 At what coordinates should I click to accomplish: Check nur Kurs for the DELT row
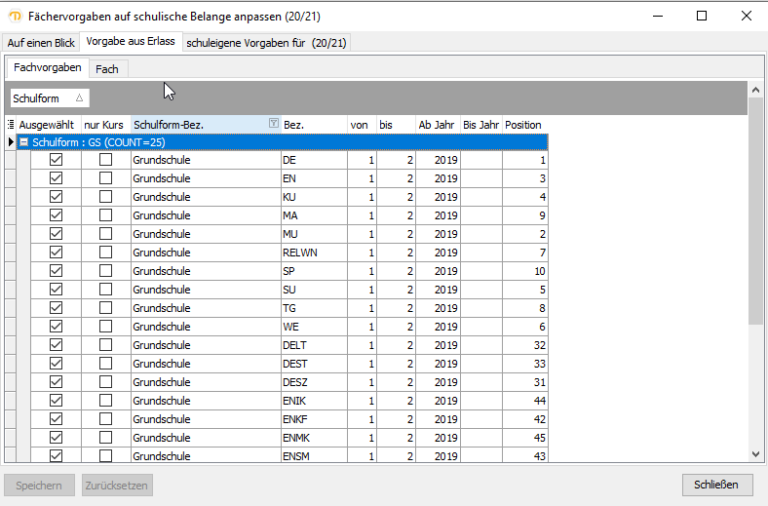105,345
